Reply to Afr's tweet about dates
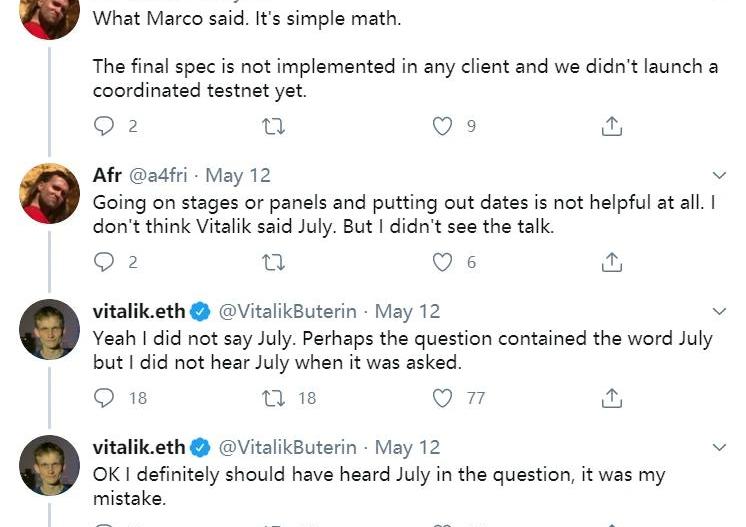The height and width of the screenshot is (527, 746). [104, 262]
